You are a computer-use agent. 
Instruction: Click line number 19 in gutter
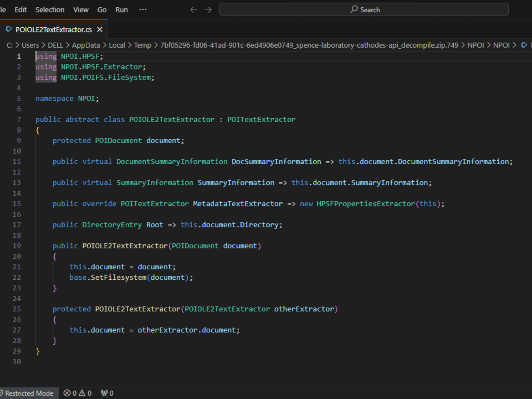coord(17,246)
